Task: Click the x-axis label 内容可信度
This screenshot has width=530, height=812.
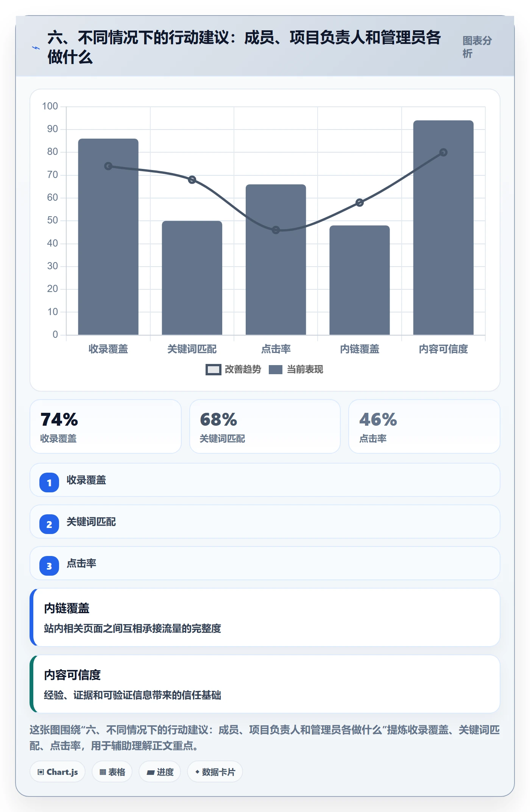Action: (443, 349)
